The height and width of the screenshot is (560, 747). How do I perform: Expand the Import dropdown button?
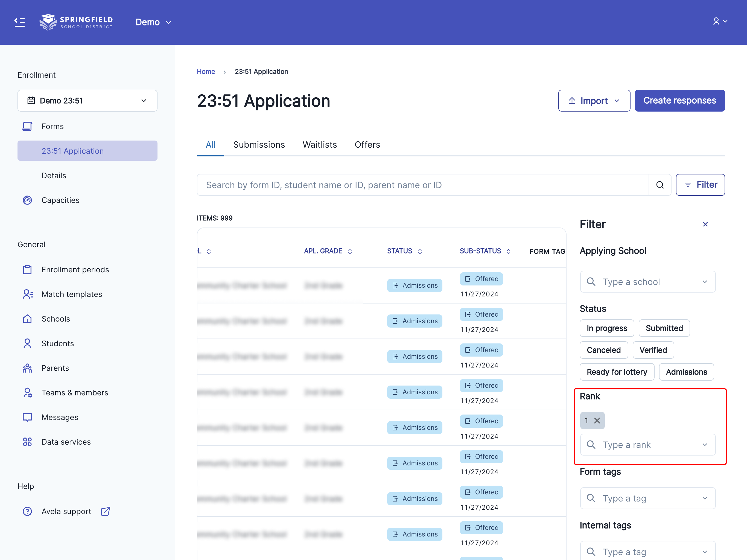tap(594, 101)
